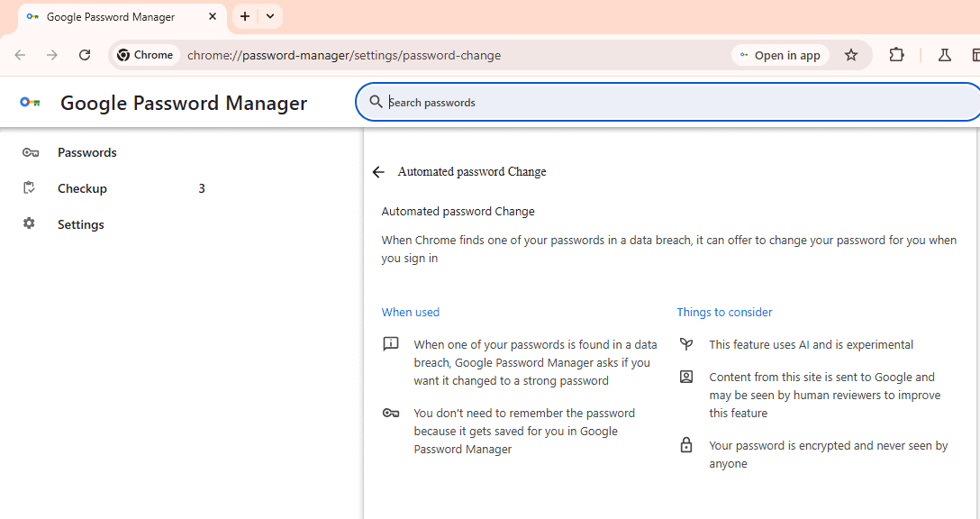Close the Google Password Manager tab
Screen dimensions: 980x519
(213, 16)
